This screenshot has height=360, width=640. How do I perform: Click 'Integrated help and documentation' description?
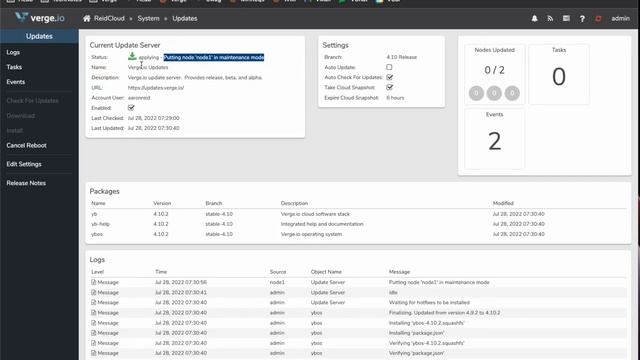tap(322, 224)
